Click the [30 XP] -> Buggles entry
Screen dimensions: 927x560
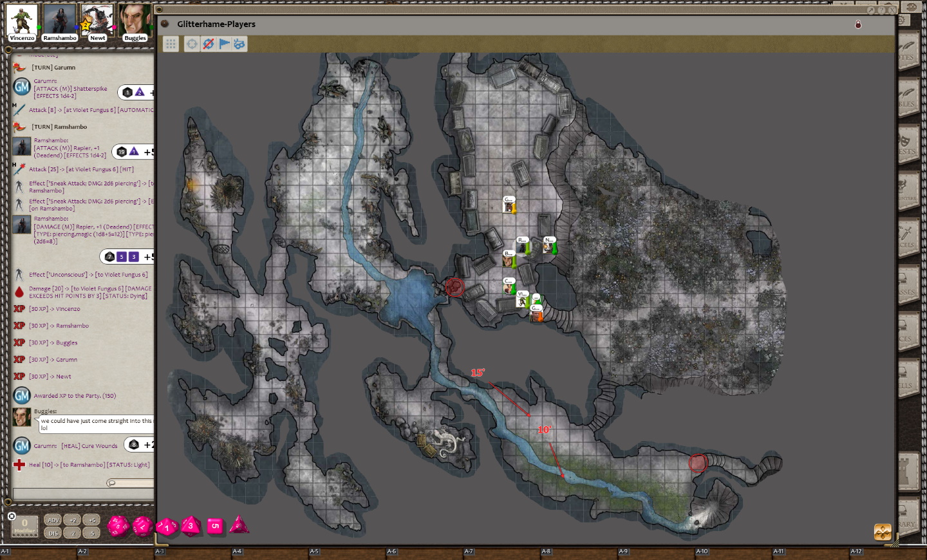coord(53,343)
